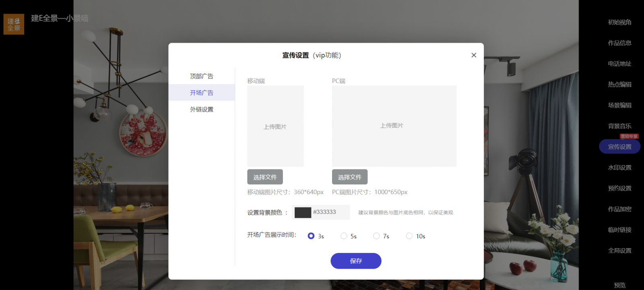This screenshot has width=644, height=290.
Task: Open 预约设置 in the right sidebar
Action: 620,188
